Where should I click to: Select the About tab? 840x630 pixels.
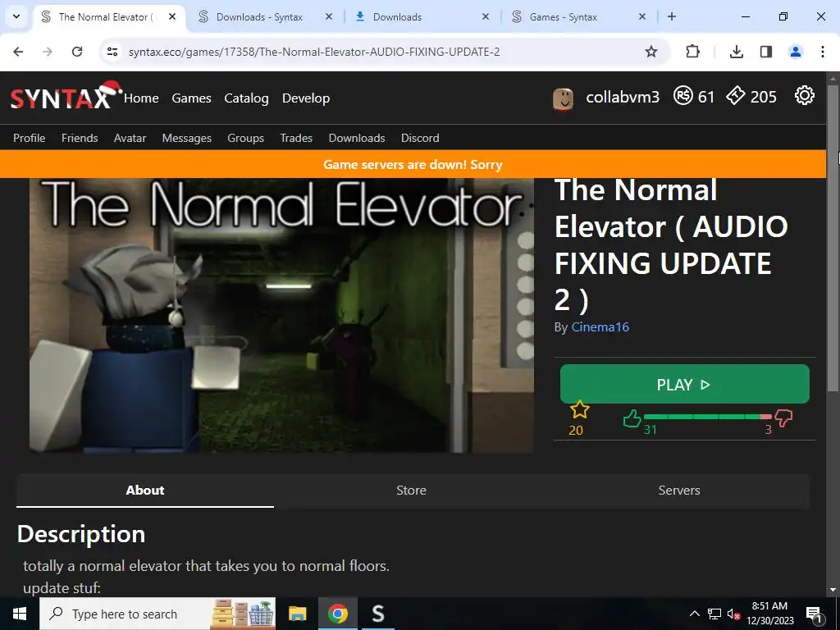coord(144,491)
